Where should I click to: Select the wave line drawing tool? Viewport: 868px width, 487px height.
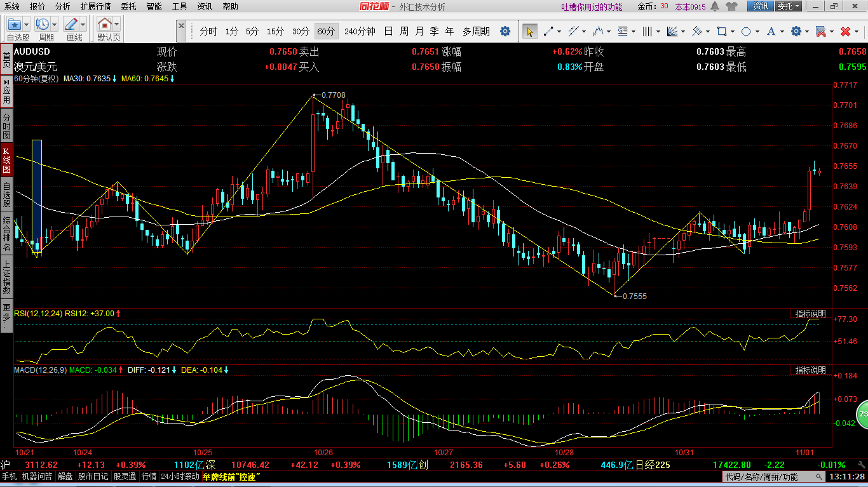[x=598, y=31]
